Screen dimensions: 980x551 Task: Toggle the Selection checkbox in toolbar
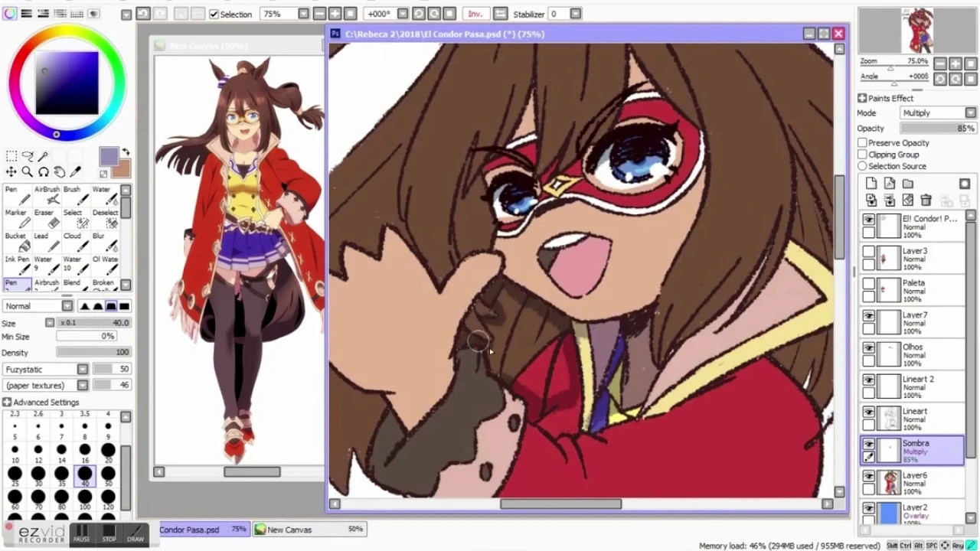214,14
